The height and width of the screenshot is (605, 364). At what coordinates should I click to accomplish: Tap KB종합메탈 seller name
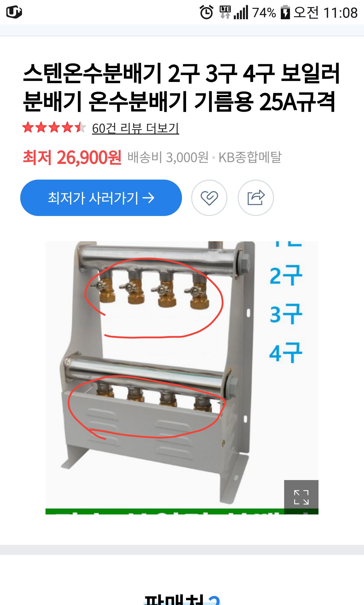(250, 158)
